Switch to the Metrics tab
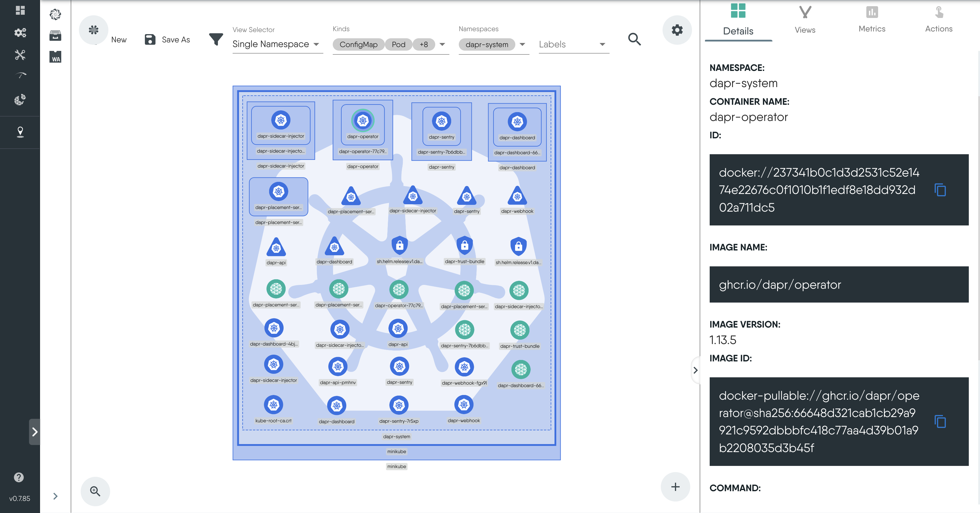Screen dimensions: 980x513 tap(872, 19)
